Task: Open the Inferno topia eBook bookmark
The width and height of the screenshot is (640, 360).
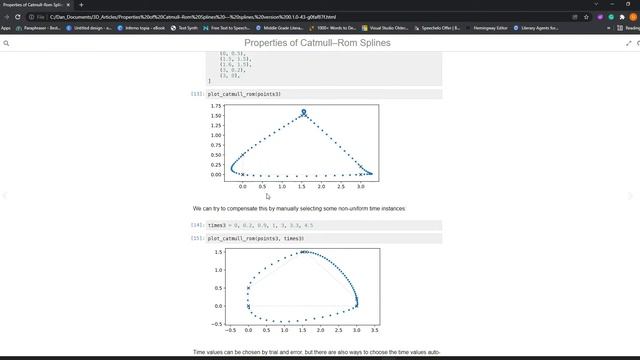Action: tap(141, 28)
